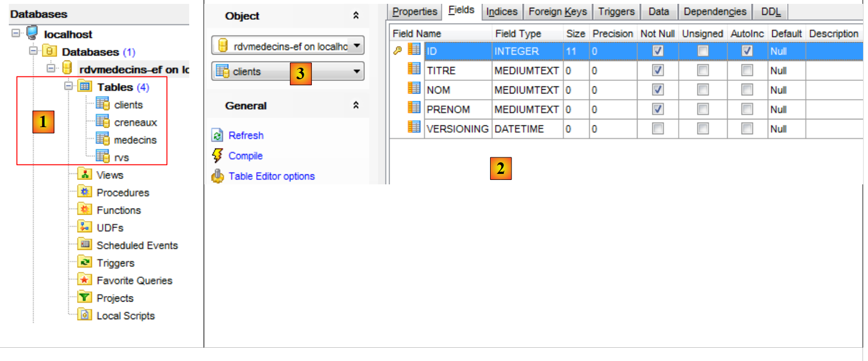The height and width of the screenshot is (361, 868).
Task: Enable Unsigned checkbox for TITRE field
Action: (702, 70)
